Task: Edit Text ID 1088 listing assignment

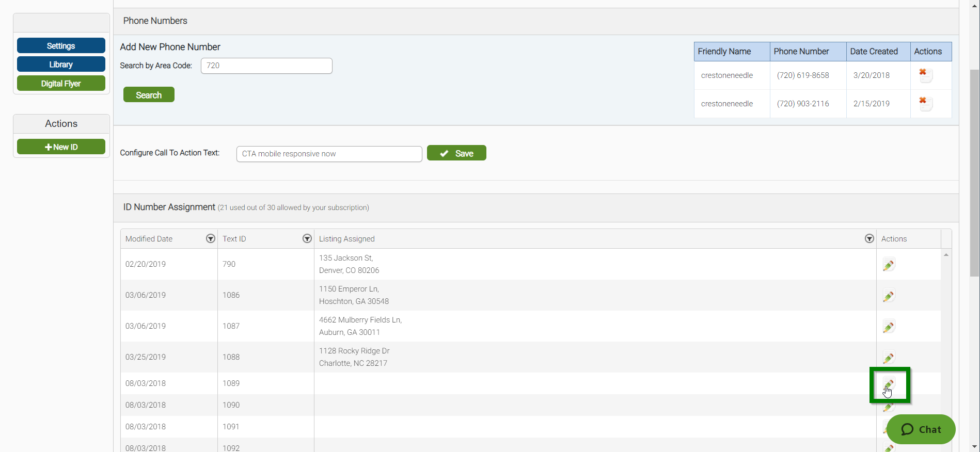Action: click(x=888, y=358)
